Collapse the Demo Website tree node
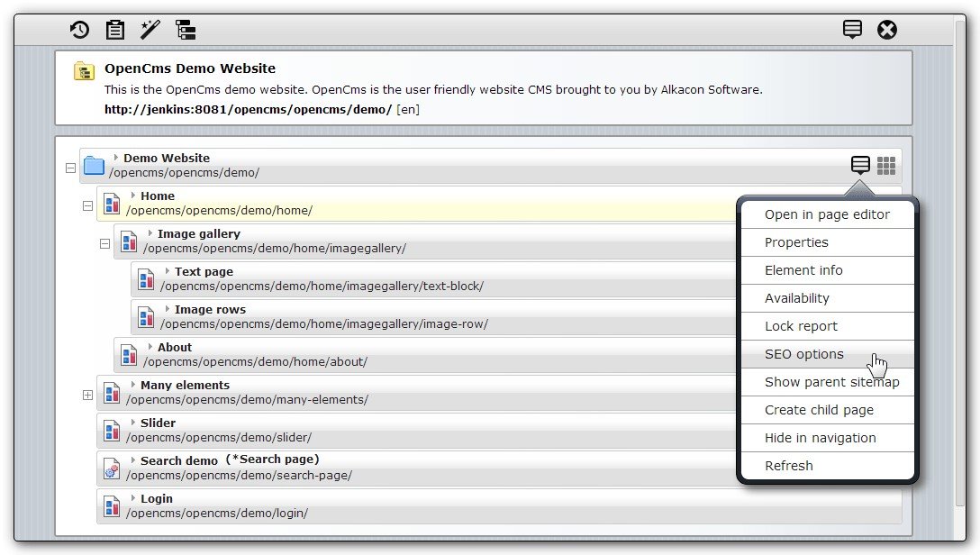This screenshot has width=980, height=555. coord(70,168)
